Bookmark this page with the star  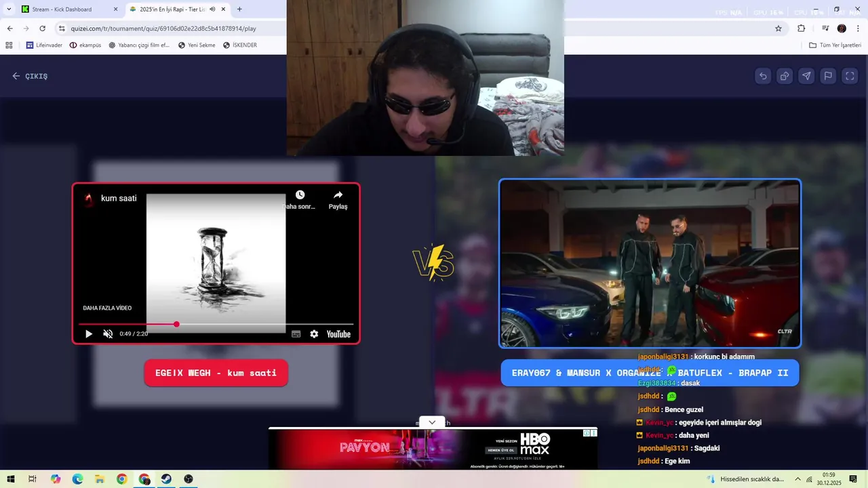point(778,28)
